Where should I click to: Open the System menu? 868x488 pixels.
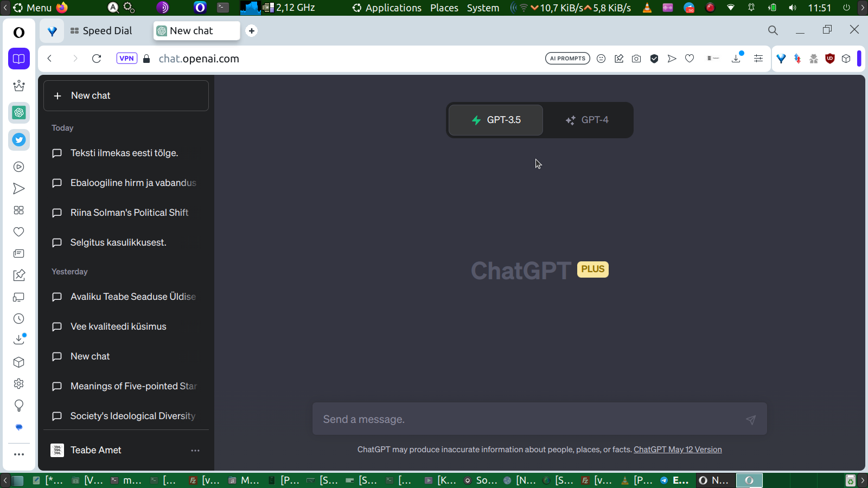pyautogui.click(x=483, y=8)
